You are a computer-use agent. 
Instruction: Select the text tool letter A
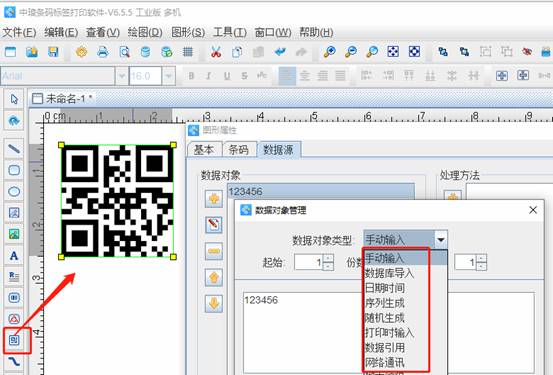[x=14, y=255]
